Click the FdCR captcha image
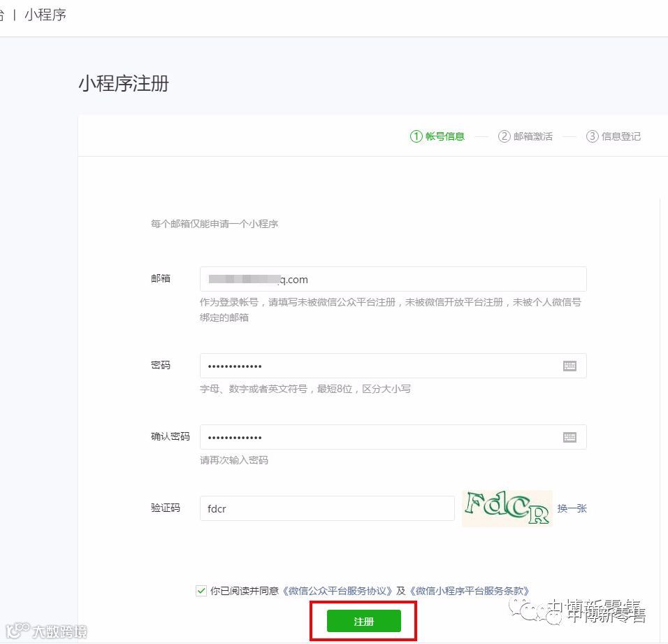The height and width of the screenshot is (644, 668). click(507, 508)
